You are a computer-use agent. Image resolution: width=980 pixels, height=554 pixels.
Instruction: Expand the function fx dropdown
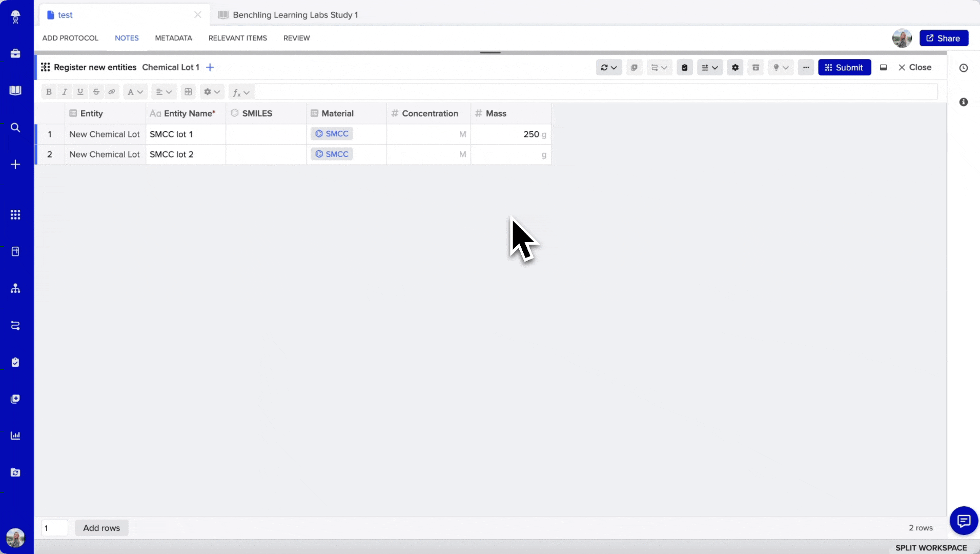point(240,91)
